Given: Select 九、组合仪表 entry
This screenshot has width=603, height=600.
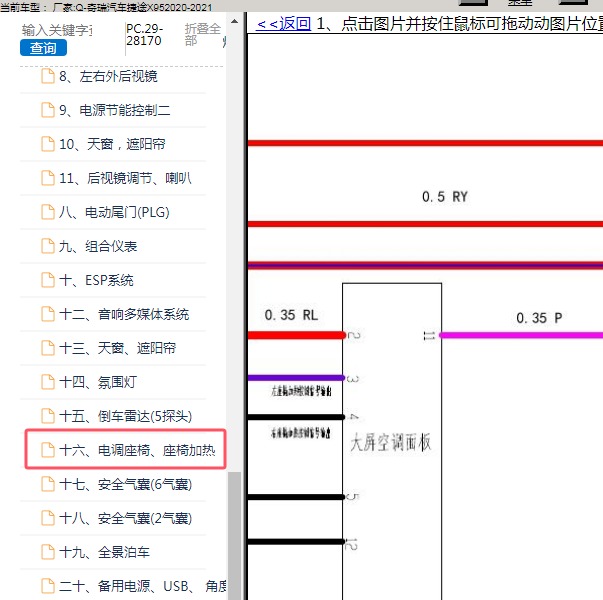Looking at the screenshot, I should pos(98,246).
